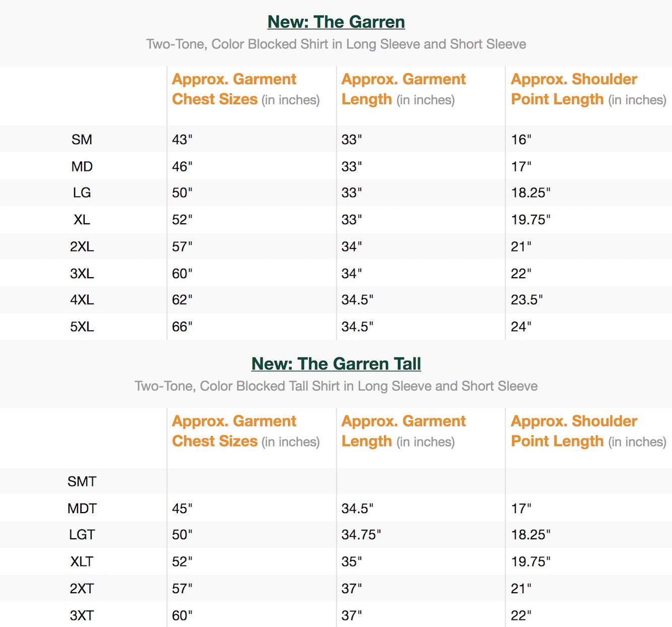The width and height of the screenshot is (672, 627).
Task: Click the SM size row label
Action: [x=82, y=140]
